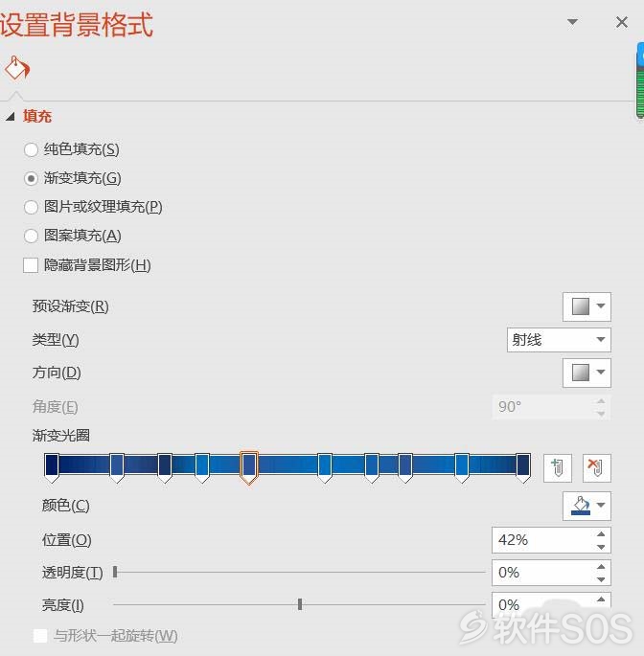The height and width of the screenshot is (656, 644).
Task: Open the 预设渐变 preset dropdown
Action: [586, 306]
